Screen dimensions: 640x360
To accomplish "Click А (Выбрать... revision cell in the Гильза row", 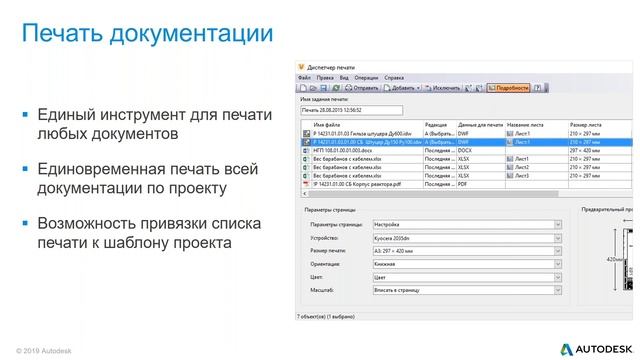I will (440, 133).
